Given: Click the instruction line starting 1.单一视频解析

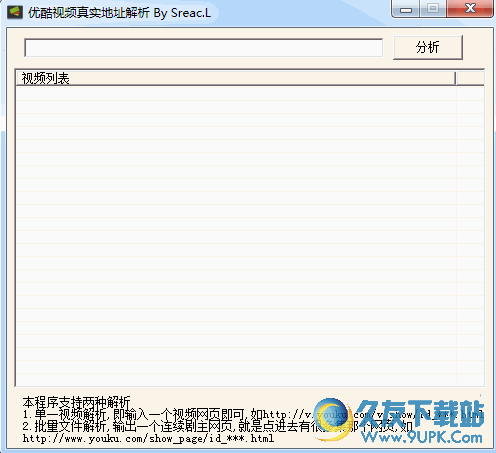Looking at the screenshot, I should 253,415.
